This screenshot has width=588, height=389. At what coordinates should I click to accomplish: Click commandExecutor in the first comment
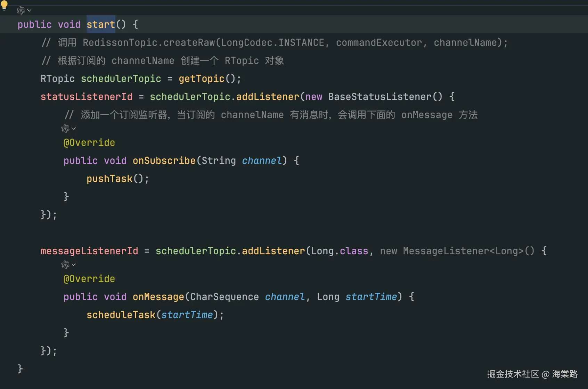379,43
